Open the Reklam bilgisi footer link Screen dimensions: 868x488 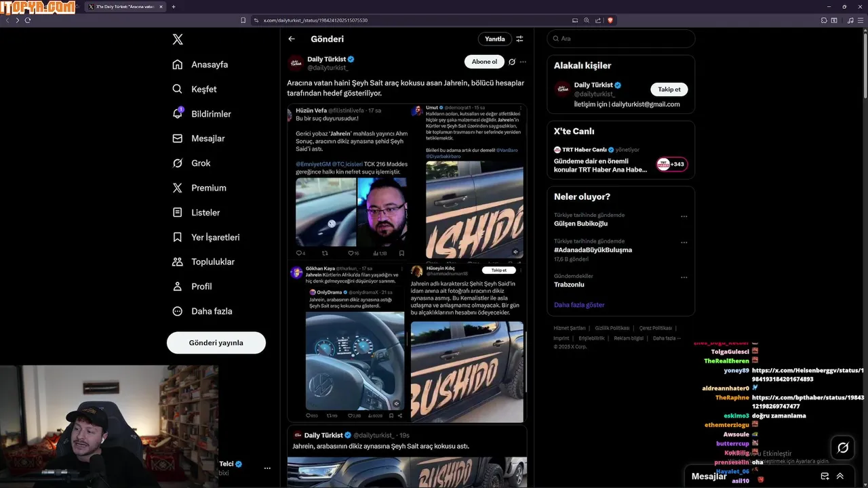point(629,338)
